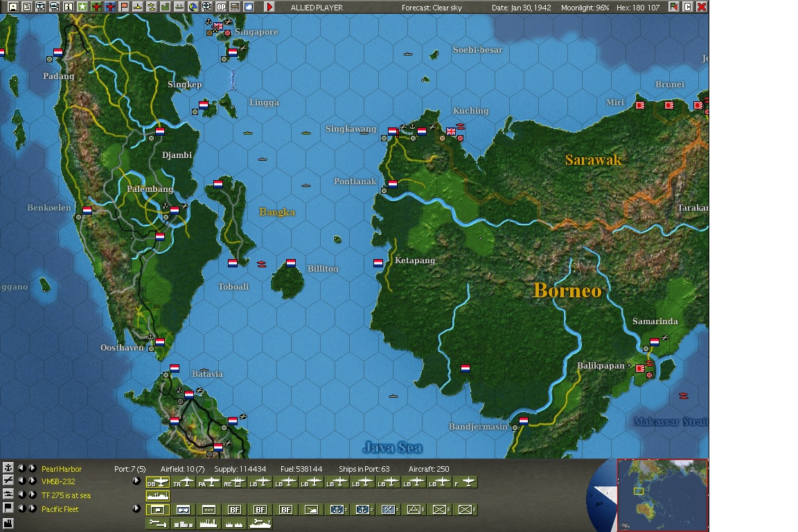Go to previous task force before TF 275

tap(21, 495)
